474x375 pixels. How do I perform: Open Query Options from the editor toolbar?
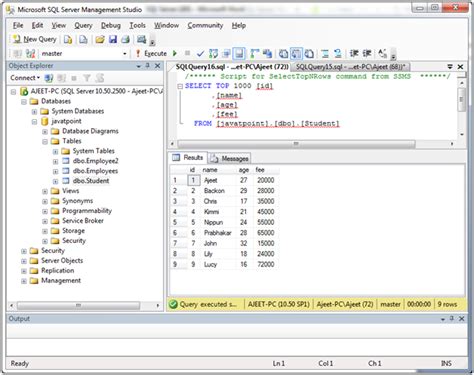tap(226, 53)
